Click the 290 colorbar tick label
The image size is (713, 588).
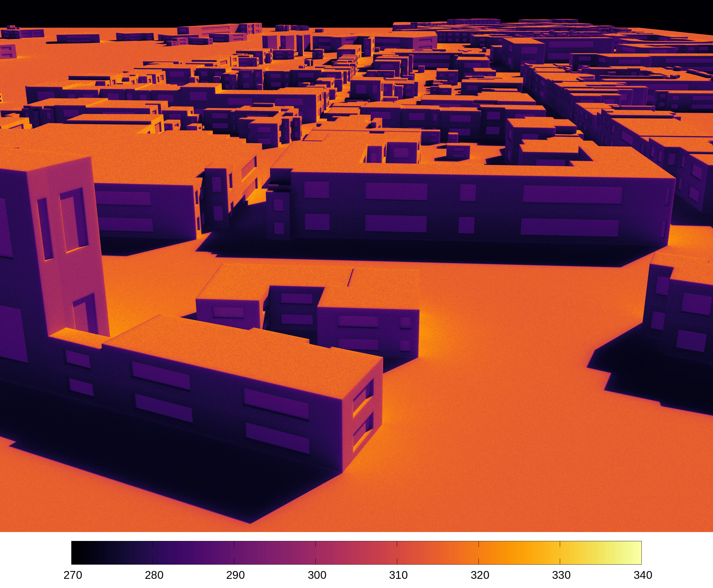pos(236,575)
